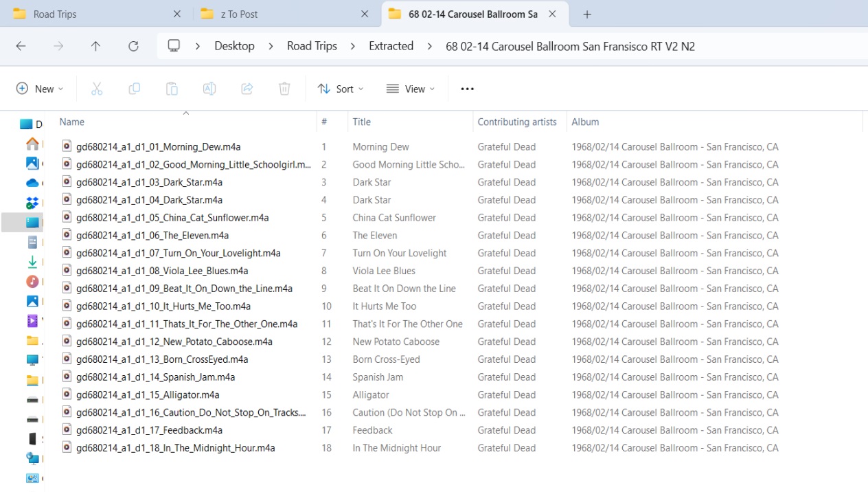Click the Delete trash can icon
The image size is (868, 492).
pos(284,89)
